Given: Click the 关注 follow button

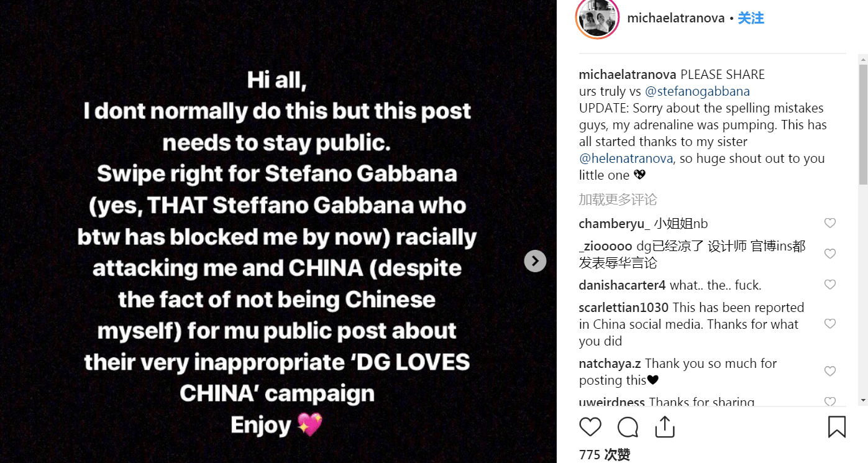Looking at the screenshot, I should (x=751, y=19).
